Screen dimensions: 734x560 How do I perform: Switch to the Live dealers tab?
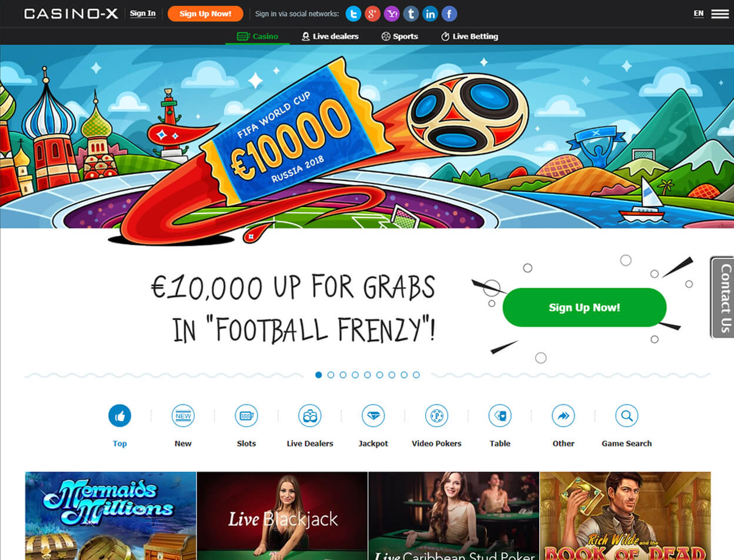point(330,36)
